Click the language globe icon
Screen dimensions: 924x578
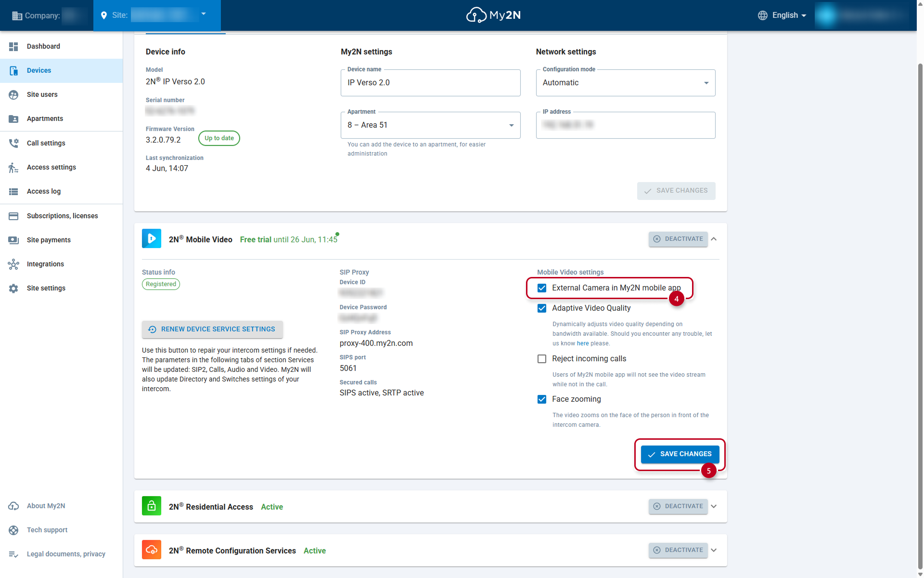(762, 15)
